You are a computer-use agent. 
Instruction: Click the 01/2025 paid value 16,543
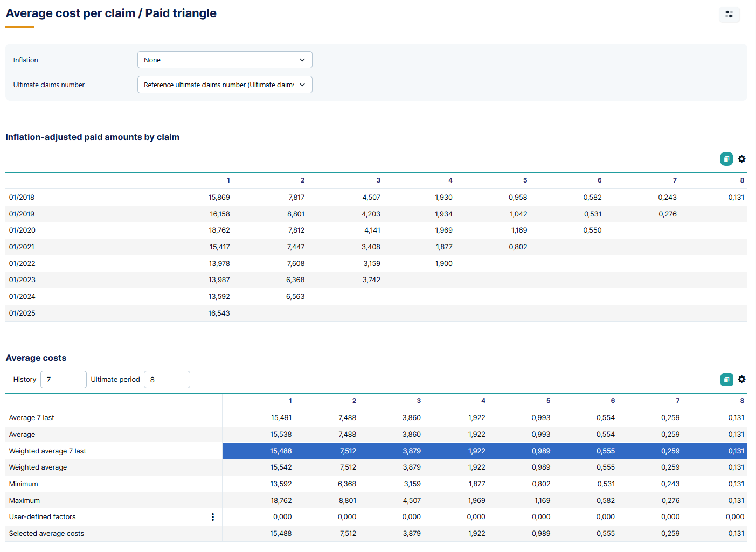(x=219, y=313)
